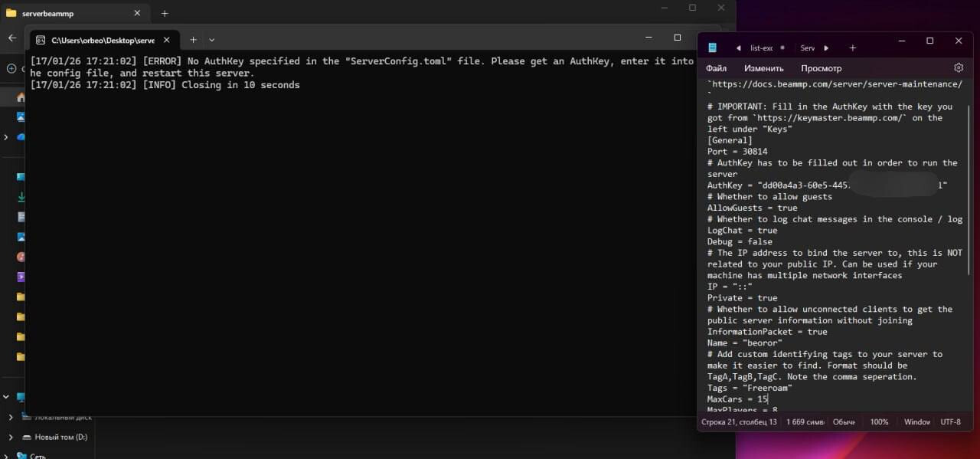Image resolution: width=980 pixels, height=459 pixels.
Task: Expand Новый том (D:) drive
Action: point(11,437)
